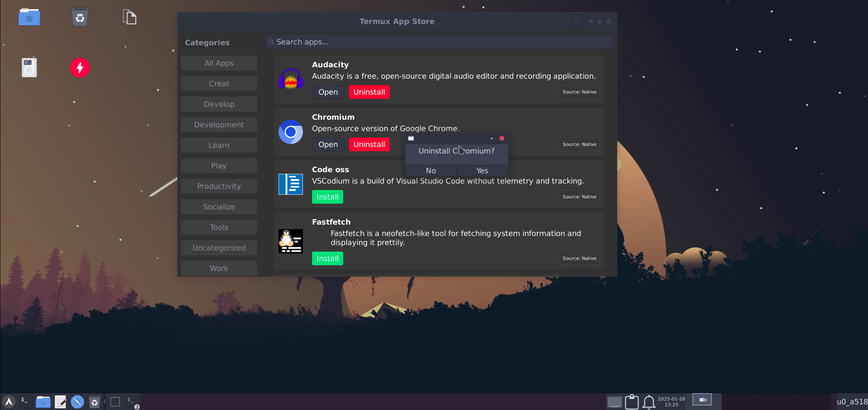Select the Socialize category
The height and width of the screenshot is (410, 868).
click(219, 207)
